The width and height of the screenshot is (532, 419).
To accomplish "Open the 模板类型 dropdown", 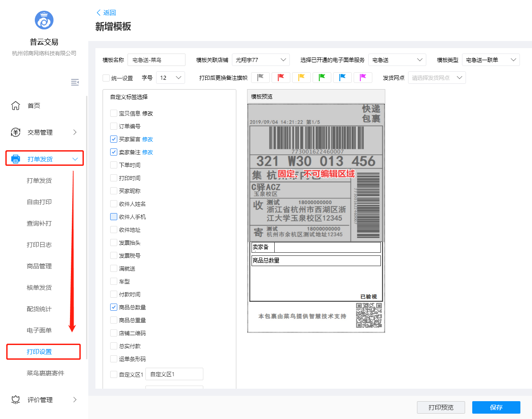I will [x=491, y=60].
